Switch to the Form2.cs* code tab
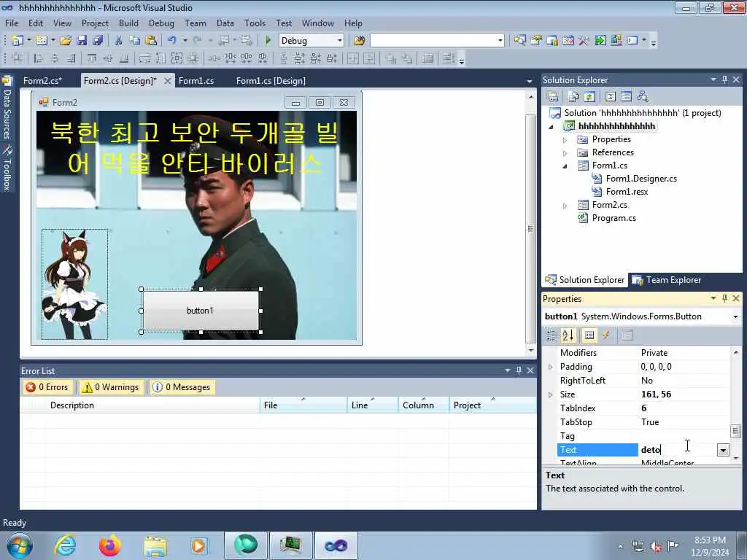The height and width of the screenshot is (560, 747). [42, 81]
